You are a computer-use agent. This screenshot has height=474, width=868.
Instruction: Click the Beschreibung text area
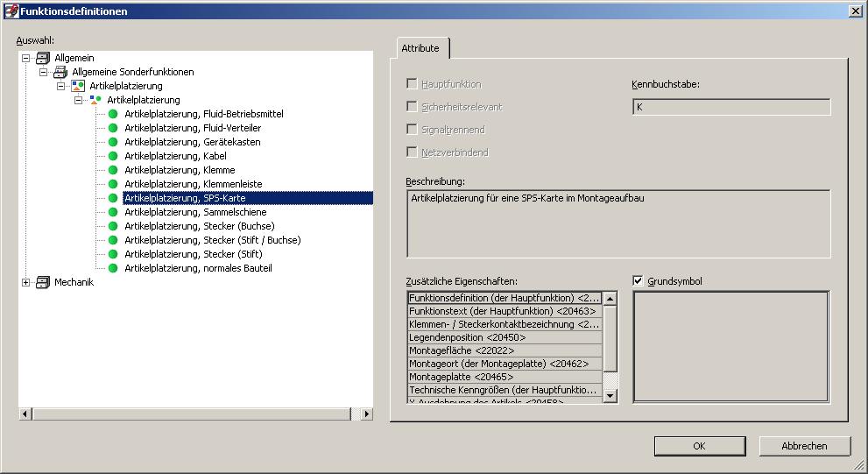point(618,223)
